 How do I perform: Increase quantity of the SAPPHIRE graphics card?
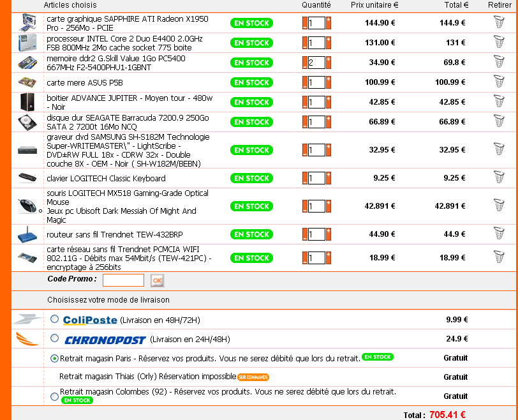pyautogui.click(x=329, y=23)
